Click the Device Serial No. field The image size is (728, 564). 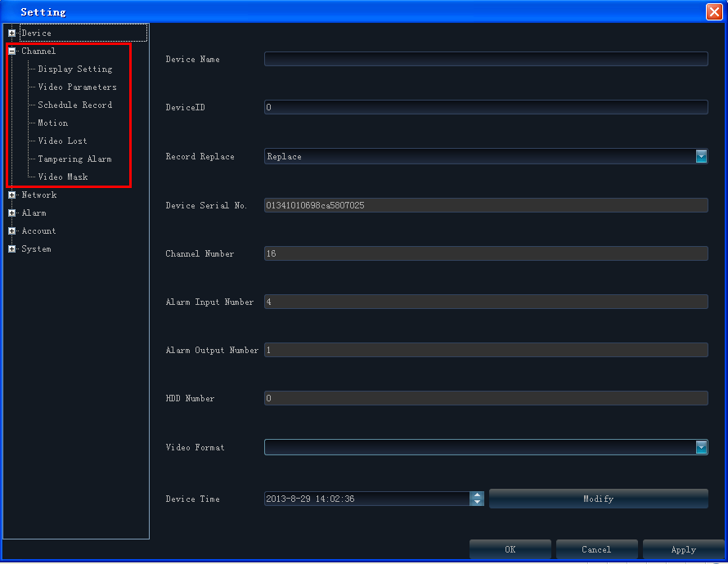pos(486,205)
